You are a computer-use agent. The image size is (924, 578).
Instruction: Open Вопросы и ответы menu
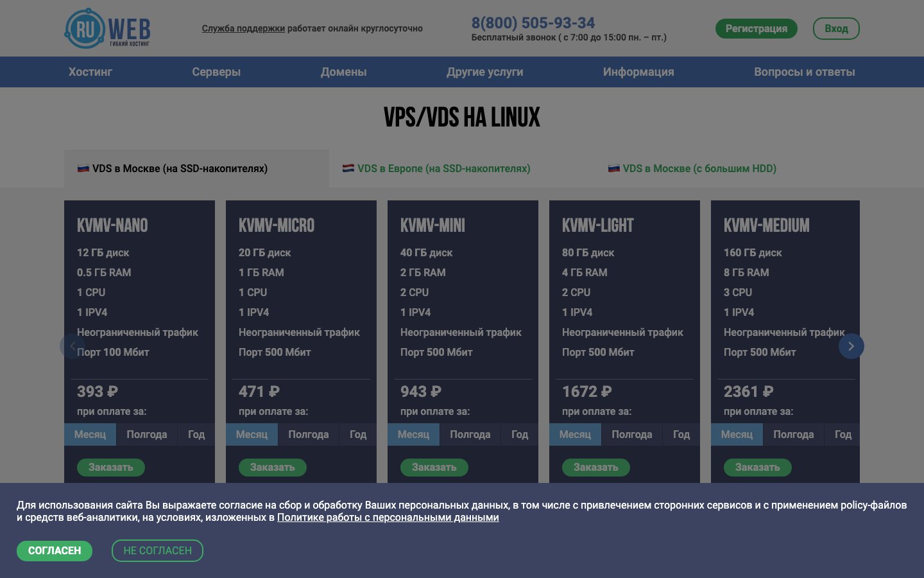pos(805,72)
